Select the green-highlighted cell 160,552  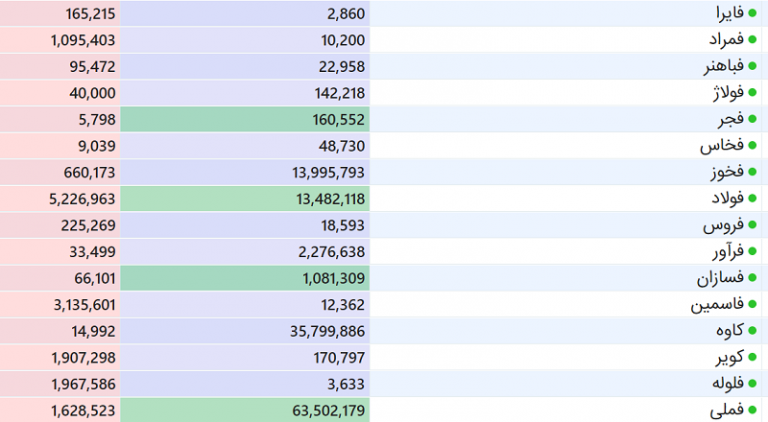point(245,119)
